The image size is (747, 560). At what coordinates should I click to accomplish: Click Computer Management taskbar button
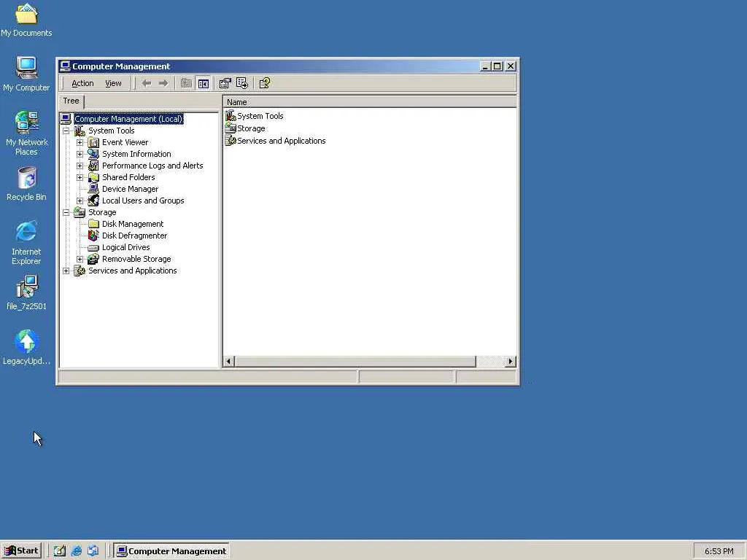coord(172,551)
